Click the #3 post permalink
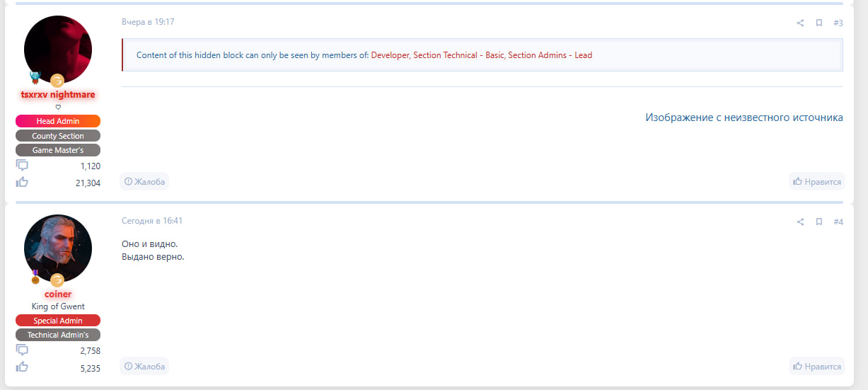868x390 pixels. click(x=838, y=23)
